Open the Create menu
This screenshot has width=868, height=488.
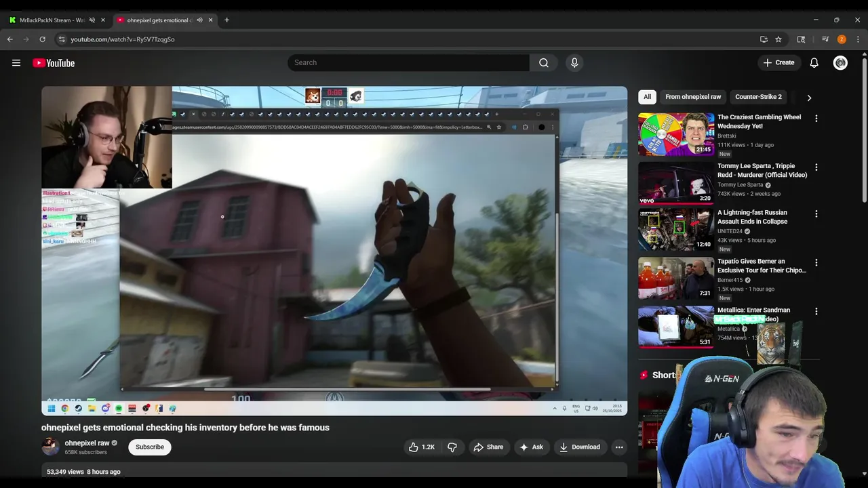[778, 62]
